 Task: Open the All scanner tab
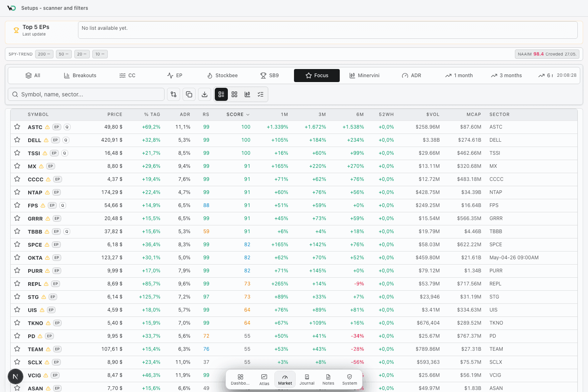(x=33, y=76)
